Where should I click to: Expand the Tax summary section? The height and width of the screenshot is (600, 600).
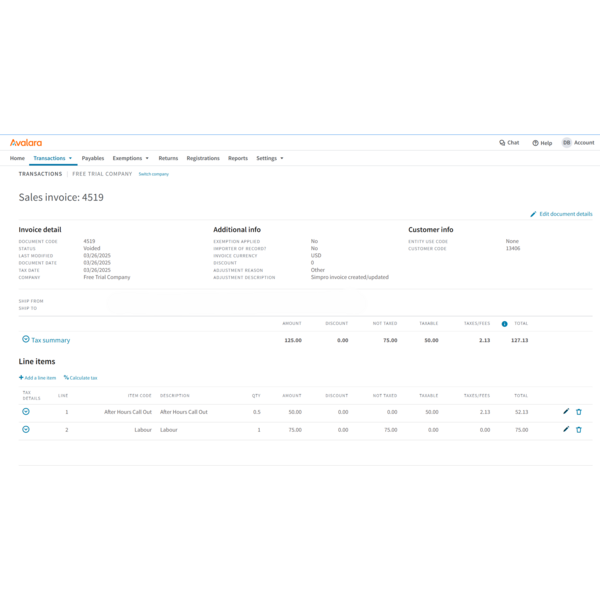26,339
